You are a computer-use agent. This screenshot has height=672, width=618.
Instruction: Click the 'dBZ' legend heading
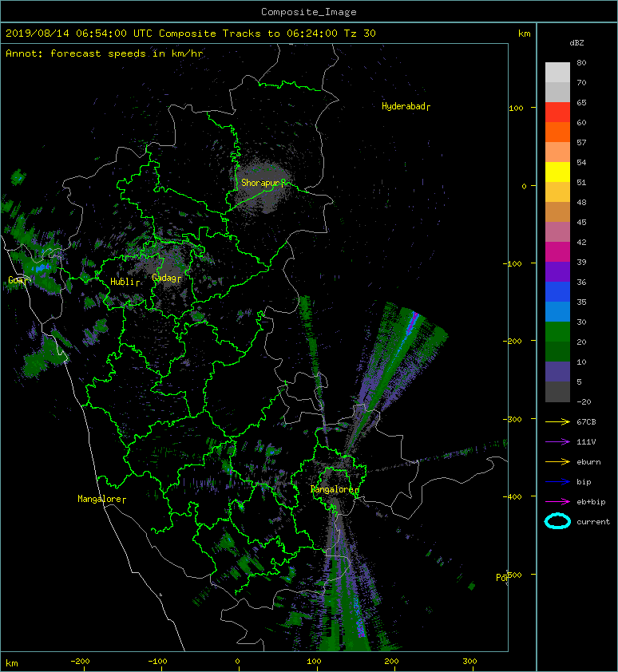click(x=576, y=43)
